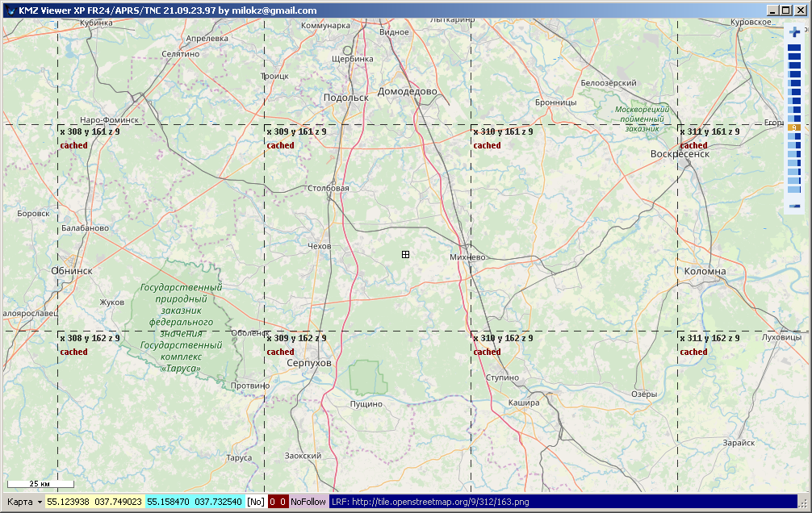Click the Домодедово city label
The height and width of the screenshot is (513, 812).
click(407, 91)
